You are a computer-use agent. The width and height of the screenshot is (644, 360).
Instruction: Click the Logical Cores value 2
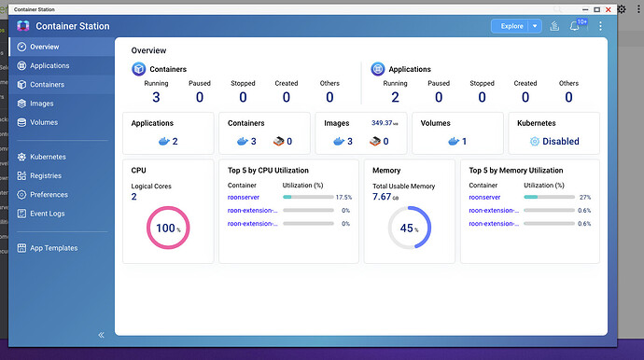pos(133,197)
